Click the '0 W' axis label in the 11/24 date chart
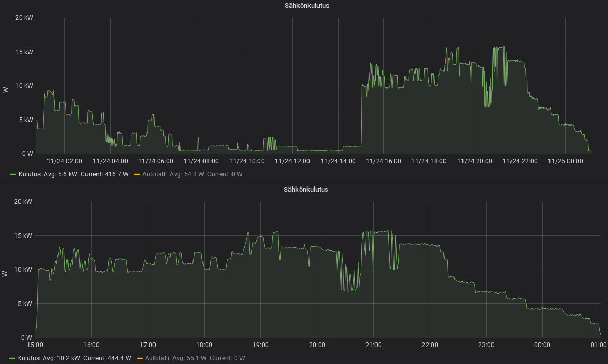 click(x=27, y=154)
